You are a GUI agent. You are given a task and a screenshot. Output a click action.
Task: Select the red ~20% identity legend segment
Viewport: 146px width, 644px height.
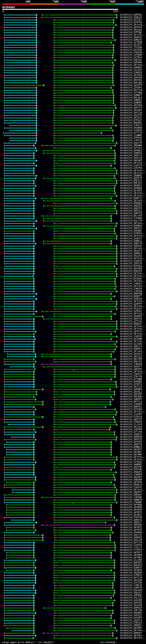(16, 4)
